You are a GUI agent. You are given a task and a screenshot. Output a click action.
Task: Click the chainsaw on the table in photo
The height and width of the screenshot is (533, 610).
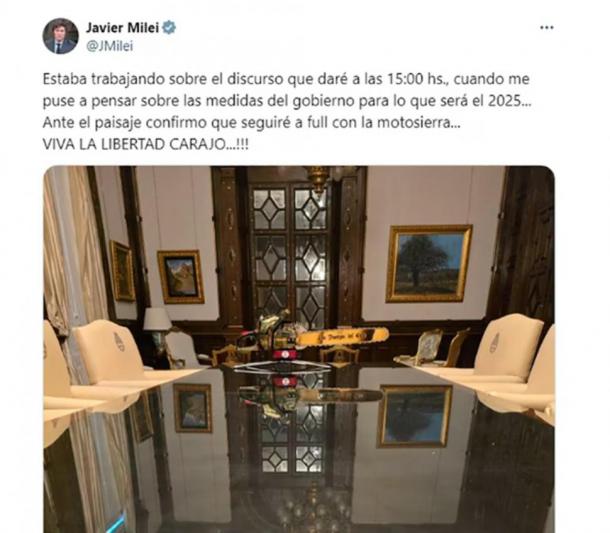[x=312, y=336]
